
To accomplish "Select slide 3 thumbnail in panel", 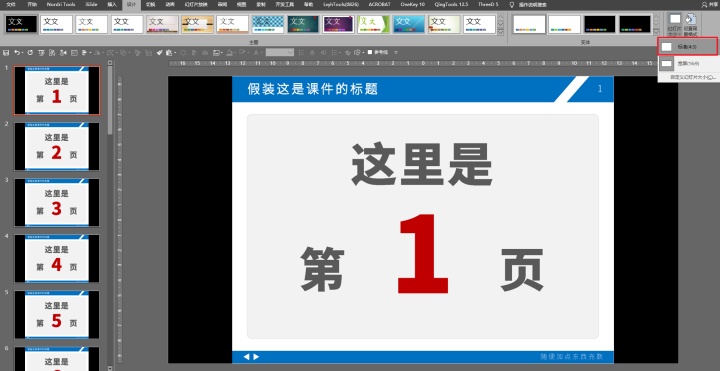I will click(x=56, y=202).
